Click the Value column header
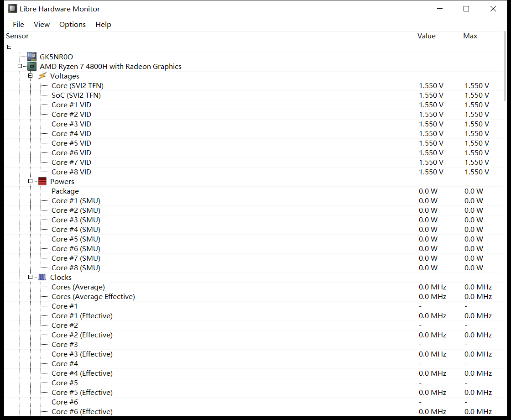 click(x=427, y=36)
